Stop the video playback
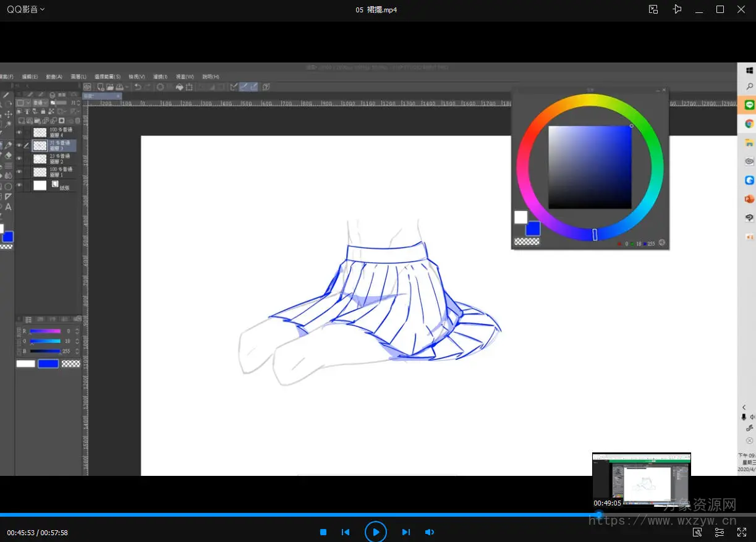This screenshot has height=542, width=756. coord(323,532)
